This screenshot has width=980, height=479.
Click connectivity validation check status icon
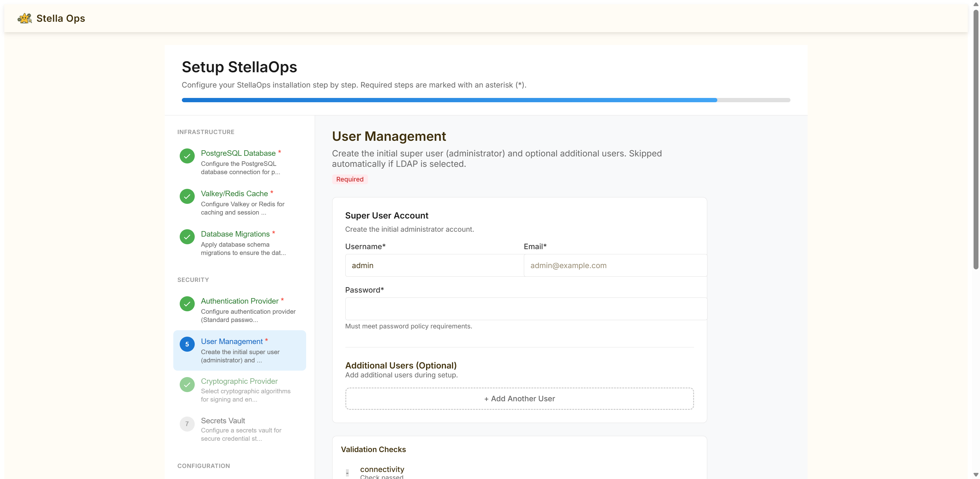(x=347, y=473)
